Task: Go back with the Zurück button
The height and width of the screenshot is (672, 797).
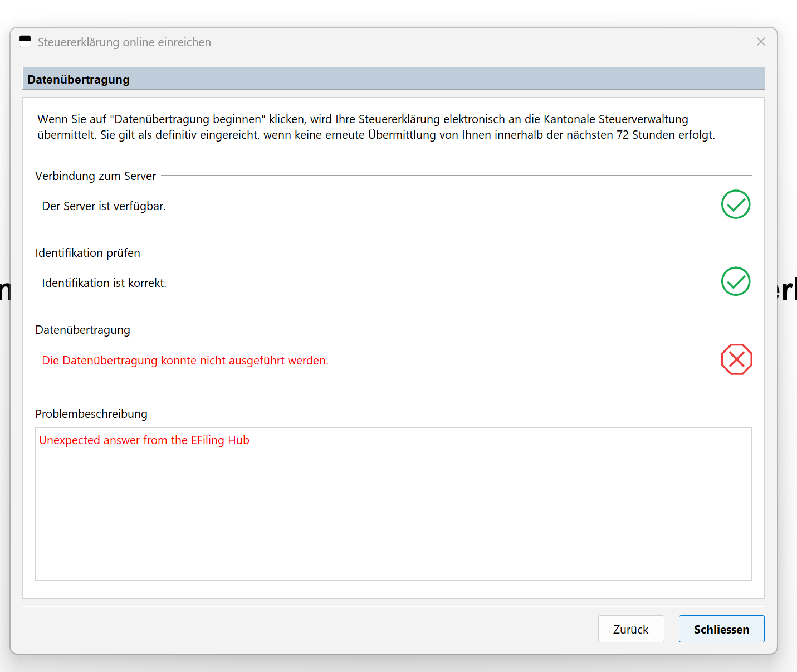Action: point(631,629)
